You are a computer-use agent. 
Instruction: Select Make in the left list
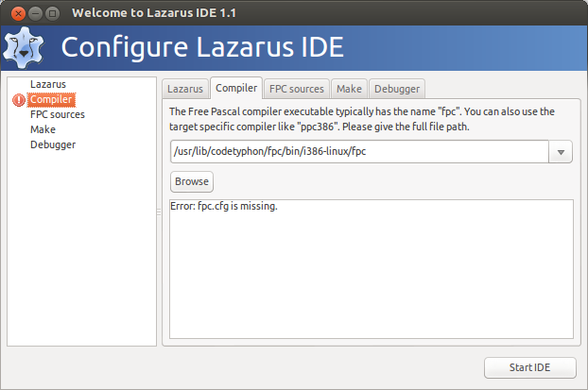tap(43, 129)
